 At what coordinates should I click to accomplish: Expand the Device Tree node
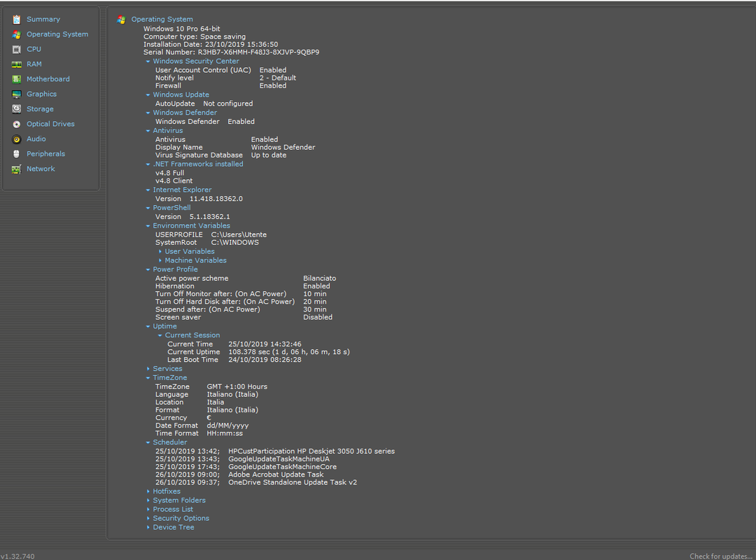click(148, 528)
